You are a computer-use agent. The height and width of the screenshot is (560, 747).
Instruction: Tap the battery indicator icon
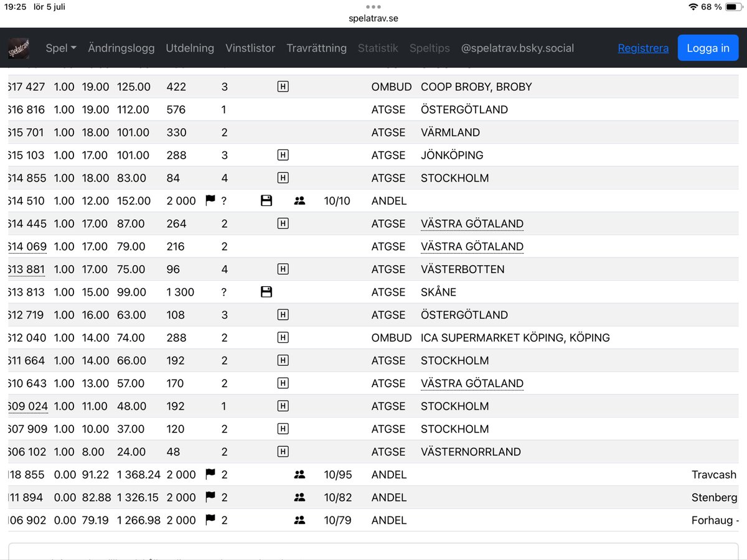tap(735, 7)
